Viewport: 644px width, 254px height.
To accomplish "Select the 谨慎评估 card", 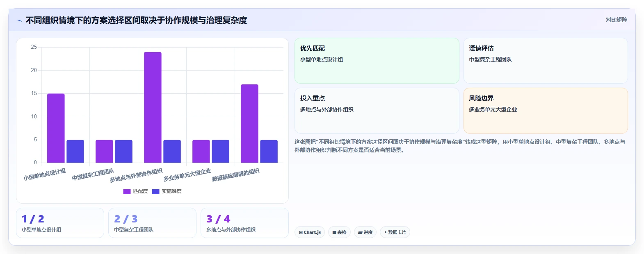I will point(546,61).
